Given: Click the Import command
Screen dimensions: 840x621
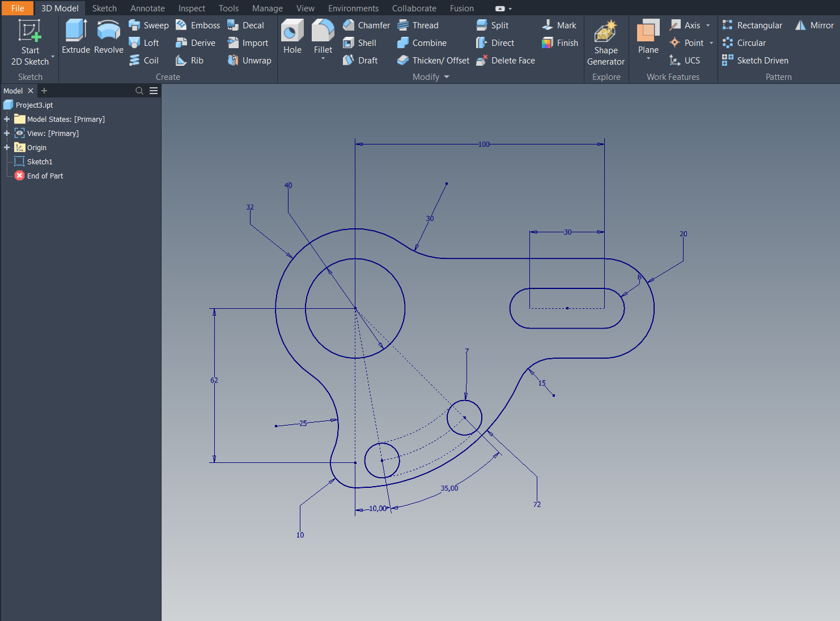Looking at the screenshot, I should pyautogui.click(x=248, y=43).
